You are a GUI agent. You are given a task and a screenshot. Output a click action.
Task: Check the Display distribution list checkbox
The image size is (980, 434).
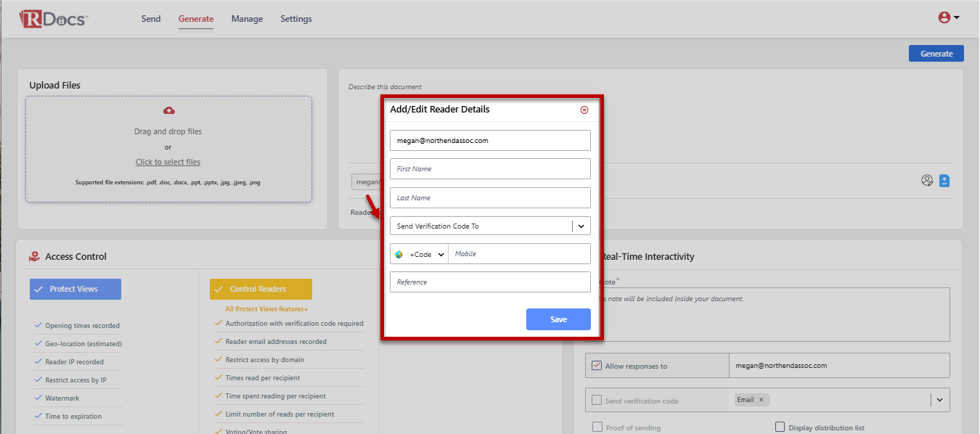(x=780, y=427)
